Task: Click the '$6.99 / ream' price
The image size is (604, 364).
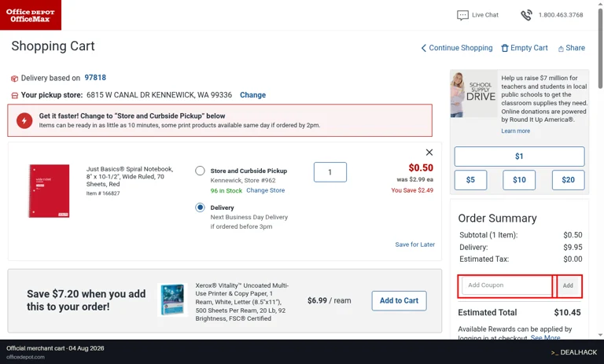Action: tap(329, 300)
